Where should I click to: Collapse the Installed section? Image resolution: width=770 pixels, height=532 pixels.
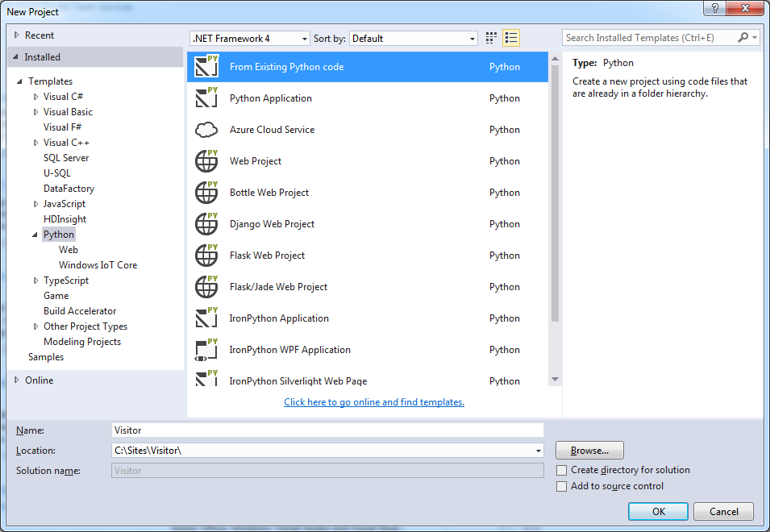pyautogui.click(x=15, y=57)
